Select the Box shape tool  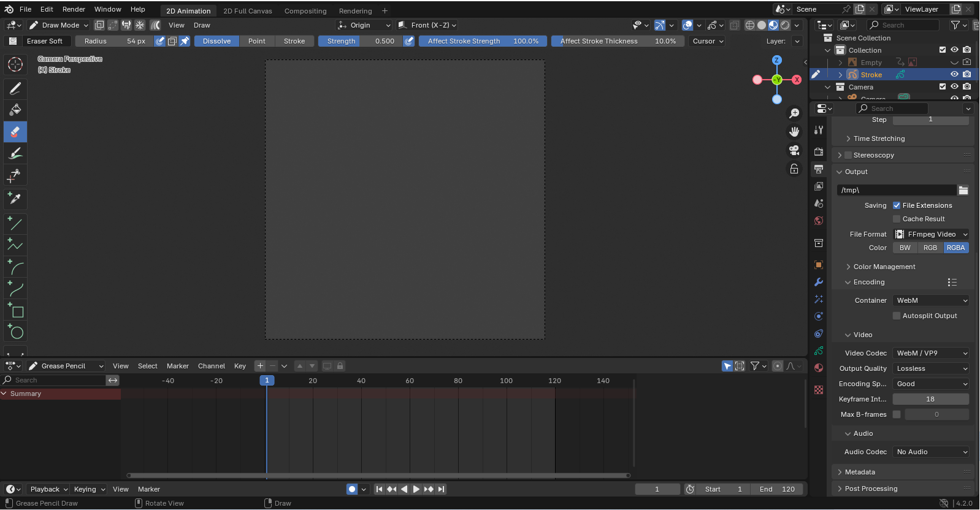pyautogui.click(x=15, y=311)
